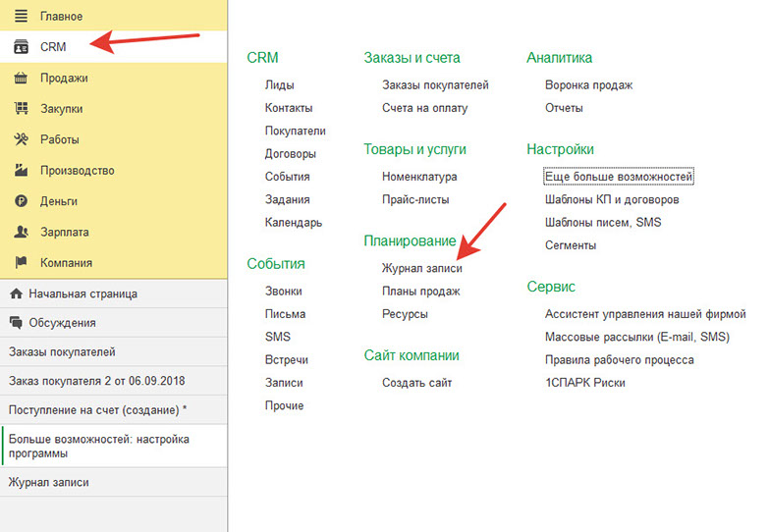Switch to Заказы покупателей open tab

pyautogui.click(x=114, y=351)
